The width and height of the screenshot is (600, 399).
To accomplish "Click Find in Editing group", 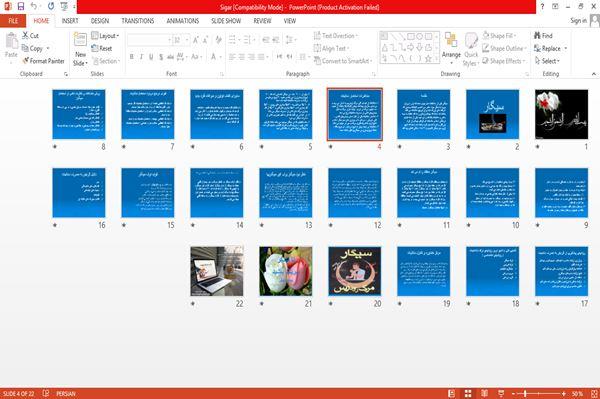I will click(543, 36).
